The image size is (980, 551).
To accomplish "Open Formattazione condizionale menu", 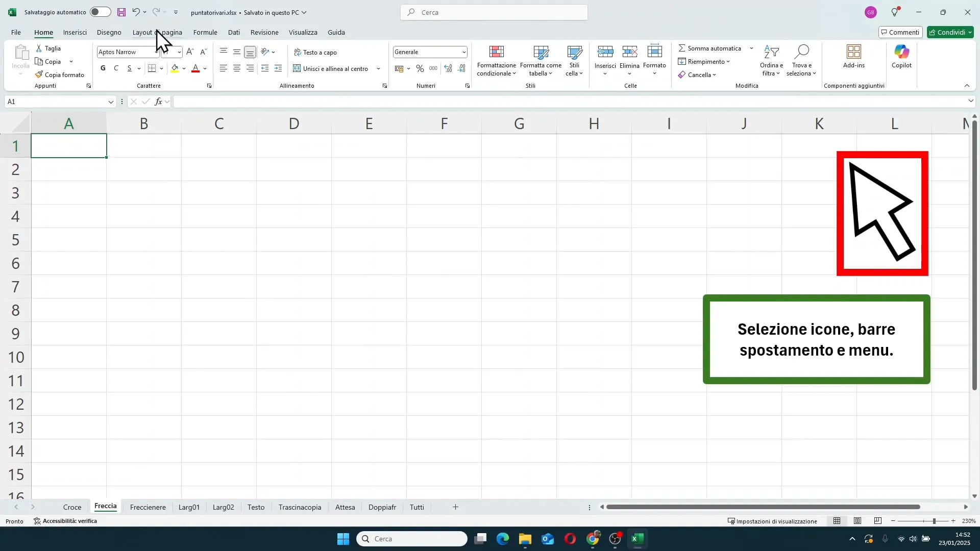I will (x=497, y=61).
